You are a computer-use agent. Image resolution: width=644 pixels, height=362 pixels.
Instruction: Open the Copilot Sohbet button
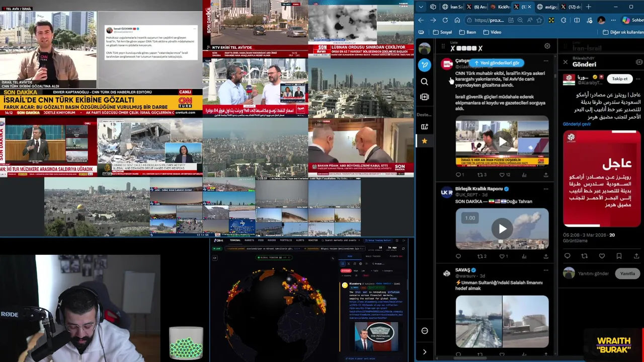[632, 20]
